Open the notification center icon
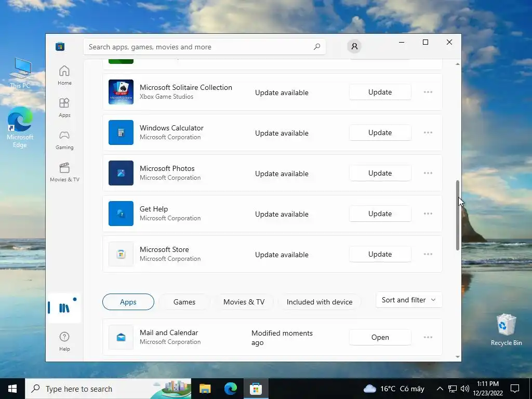The width and height of the screenshot is (532, 399). 515,389
